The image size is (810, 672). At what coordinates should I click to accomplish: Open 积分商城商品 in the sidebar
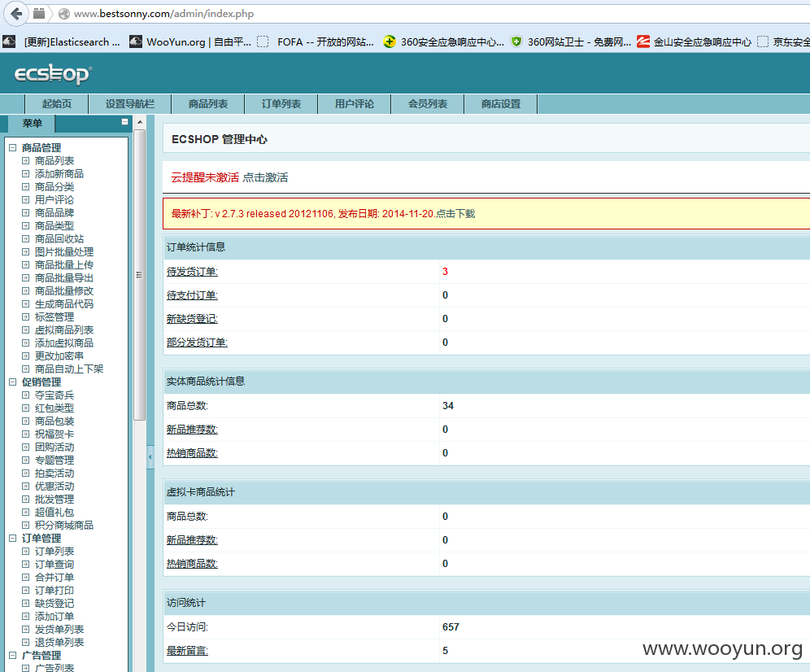tap(64, 526)
